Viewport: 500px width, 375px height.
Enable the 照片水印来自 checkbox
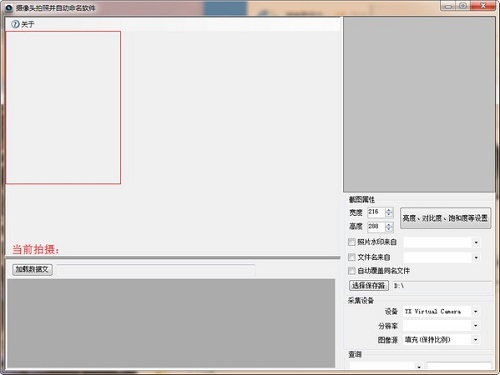point(351,242)
